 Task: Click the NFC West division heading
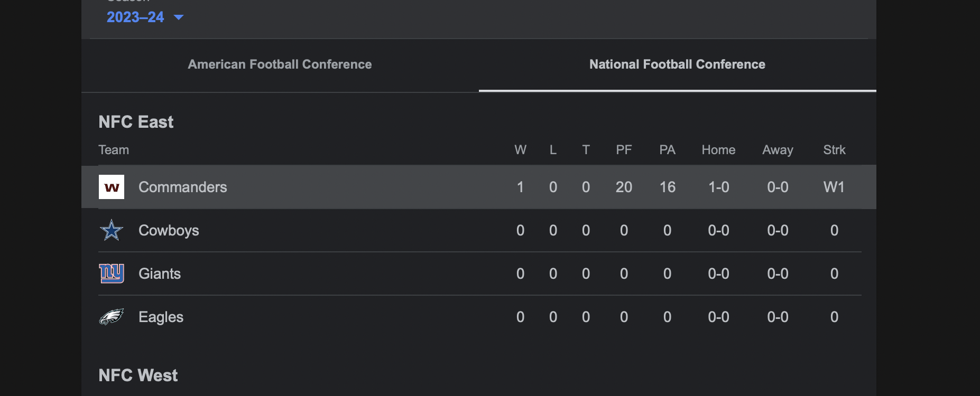[138, 375]
